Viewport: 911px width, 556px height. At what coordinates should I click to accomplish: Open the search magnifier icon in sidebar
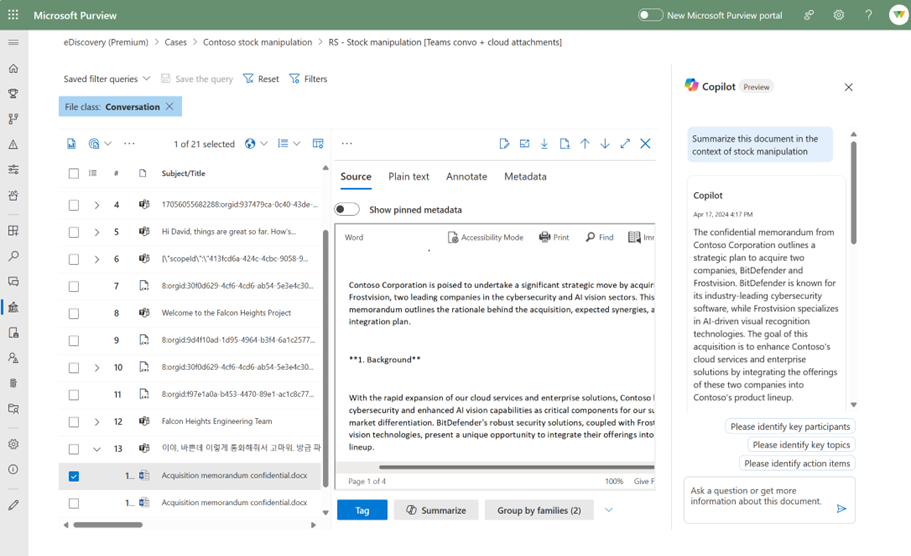[13, 256]
